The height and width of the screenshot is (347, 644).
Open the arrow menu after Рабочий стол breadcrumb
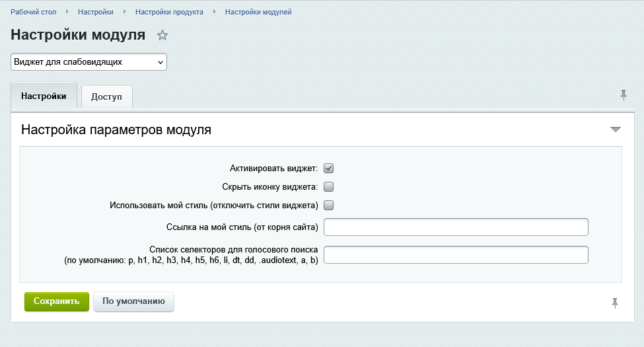pyautogui.click(x=67, y=13)
